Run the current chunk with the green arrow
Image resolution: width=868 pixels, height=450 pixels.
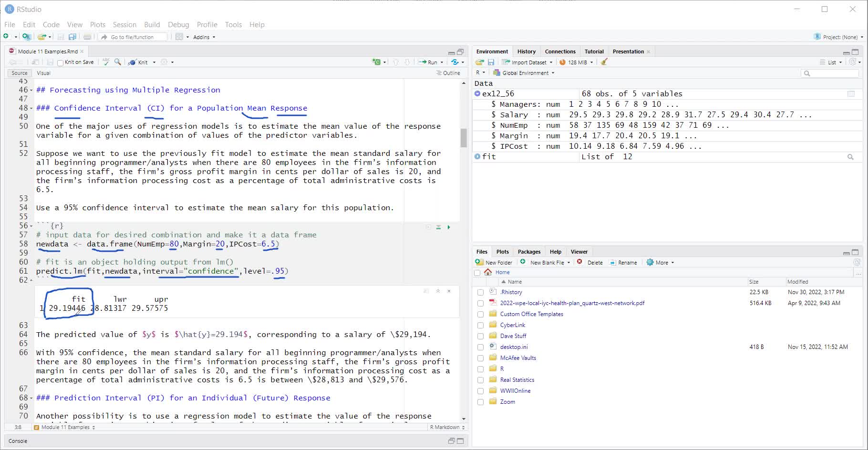pos(449,227)
